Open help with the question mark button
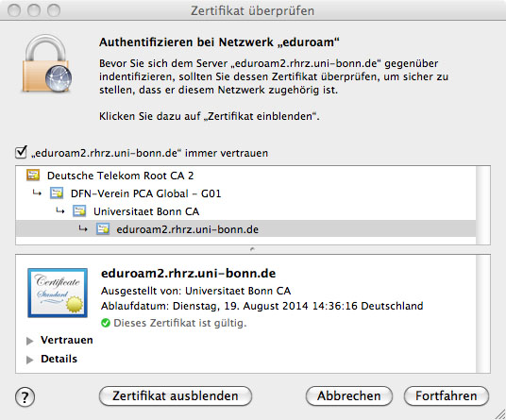The height and width of the screenshot is (420, 506). pyautogui.click(x=25, y=396)
